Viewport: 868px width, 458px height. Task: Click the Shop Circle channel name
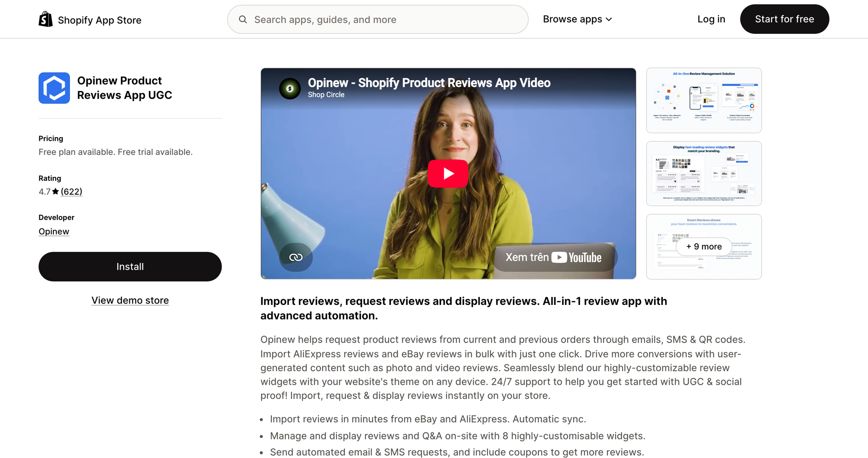click(x=326, y=95)
